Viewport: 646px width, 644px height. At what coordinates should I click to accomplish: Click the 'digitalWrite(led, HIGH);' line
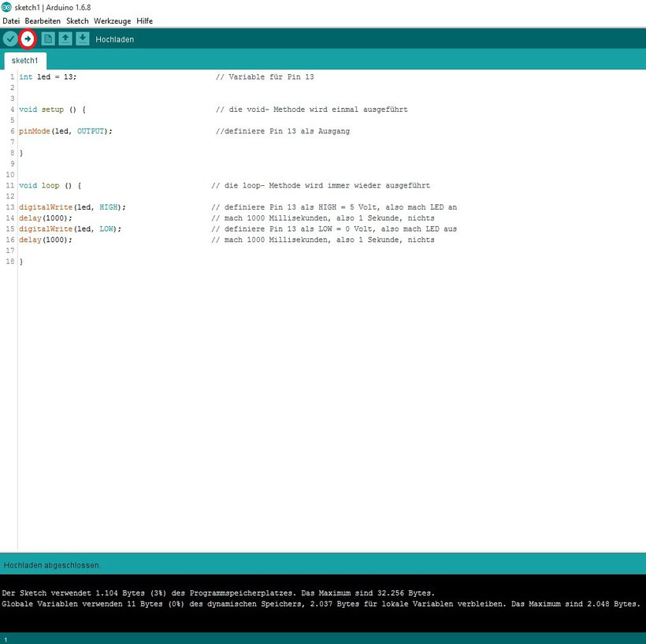tap(72, 207)
